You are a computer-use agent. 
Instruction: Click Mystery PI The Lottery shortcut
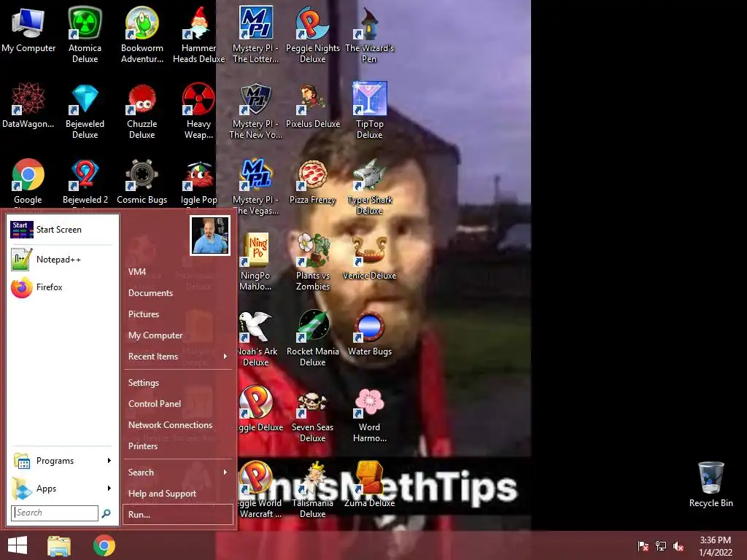(255, 34)
